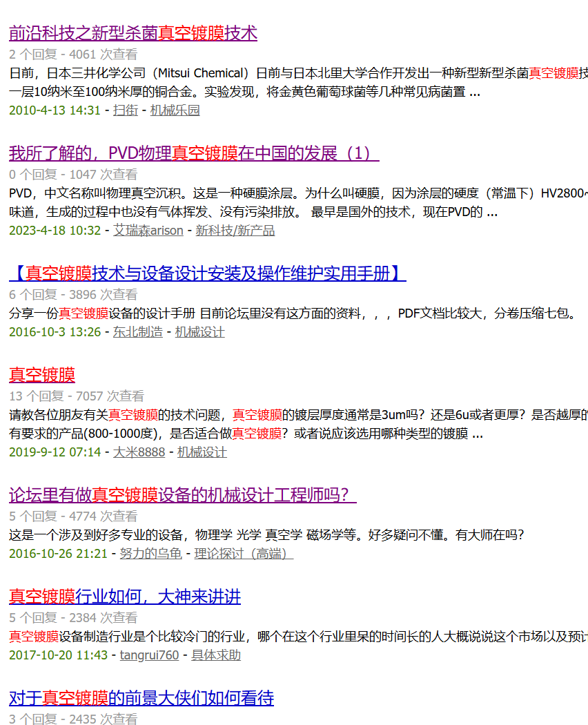Screen dimensions: 588x725
Task: Open author link 努力的乌龟
Action: point(150,554)
